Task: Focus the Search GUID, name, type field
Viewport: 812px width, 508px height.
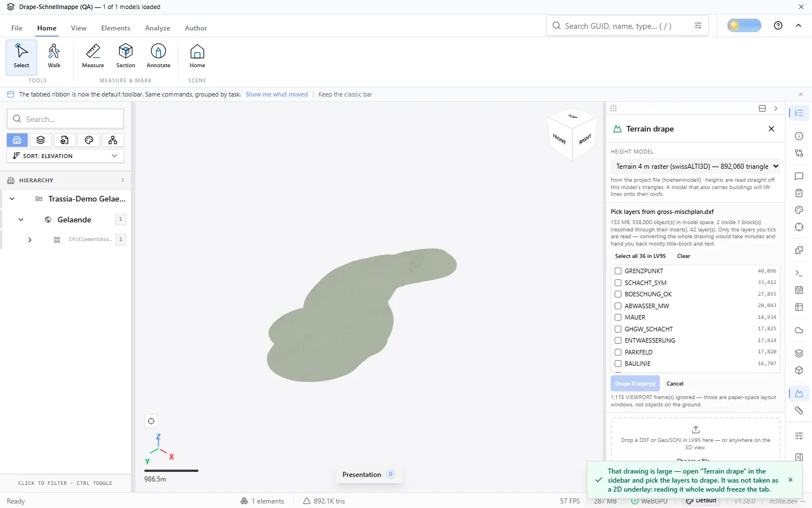Action: 626,26
